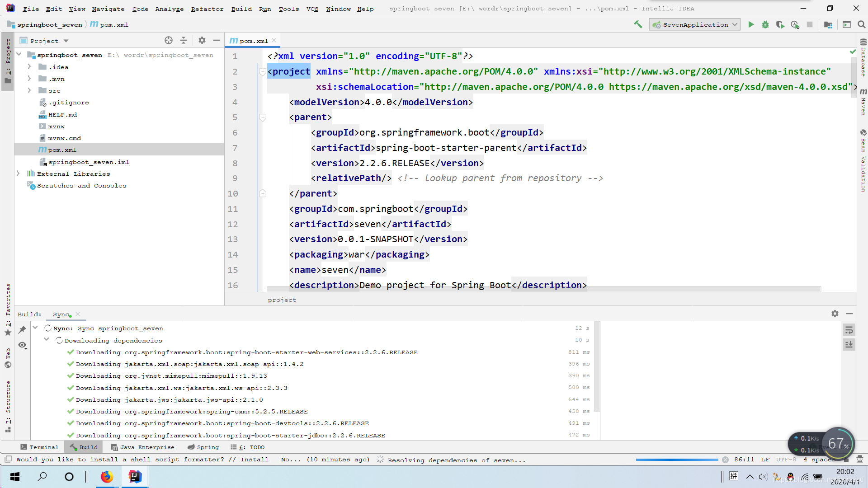
Task: Expand the .idea folder
Action: 29,67
